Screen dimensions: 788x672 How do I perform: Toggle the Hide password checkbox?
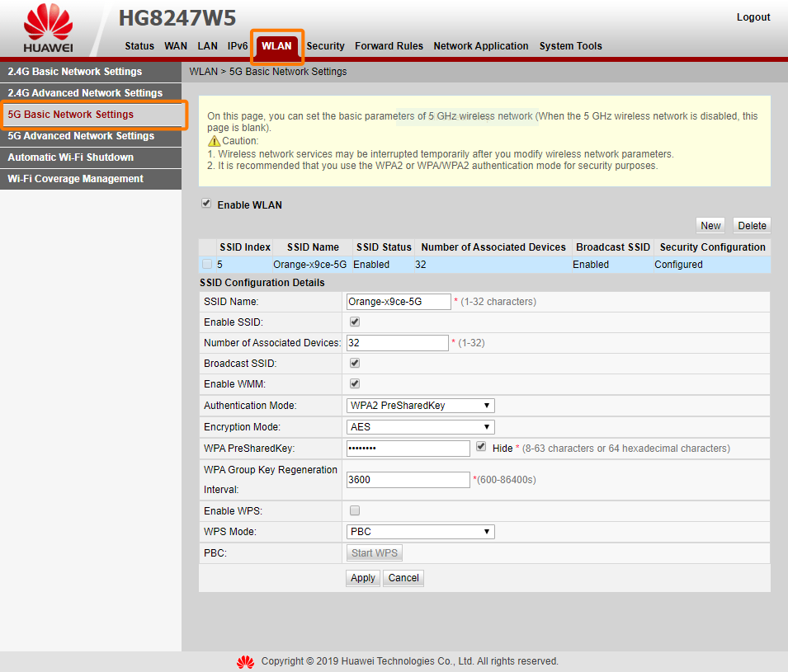tap(481, 447)
